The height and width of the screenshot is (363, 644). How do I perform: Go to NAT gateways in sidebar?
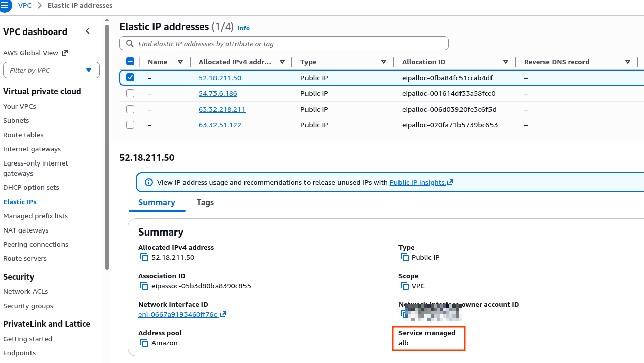(26, 230)
